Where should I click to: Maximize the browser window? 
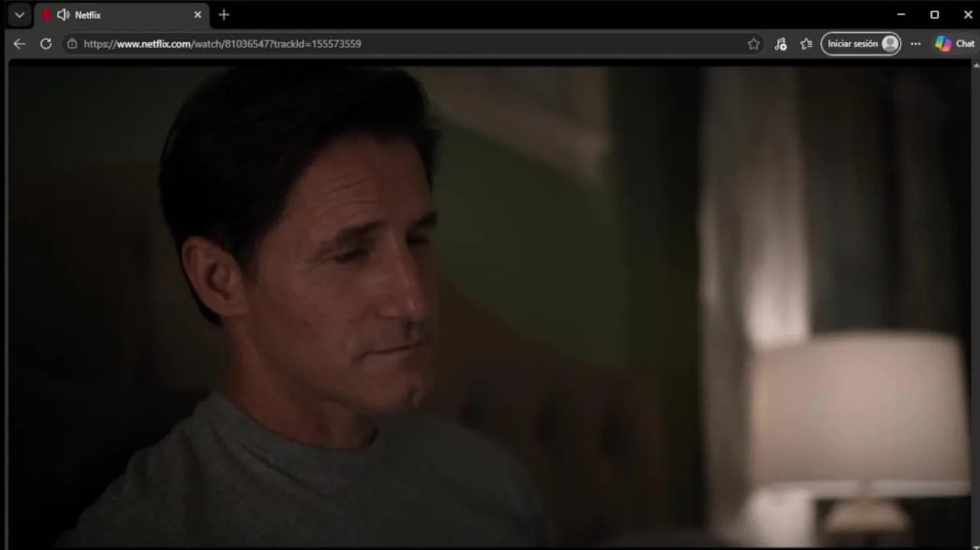[x=934, y=15]
